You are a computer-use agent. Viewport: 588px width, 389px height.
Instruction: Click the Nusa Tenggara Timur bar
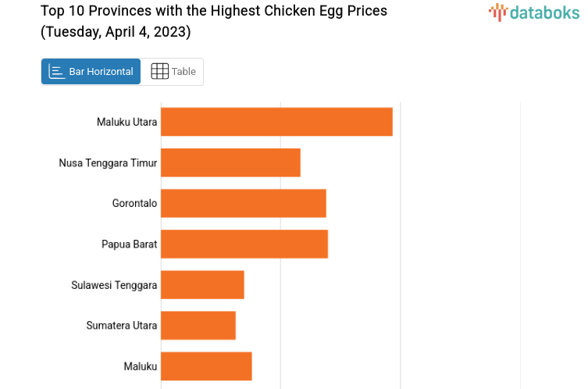pos(230,162)
